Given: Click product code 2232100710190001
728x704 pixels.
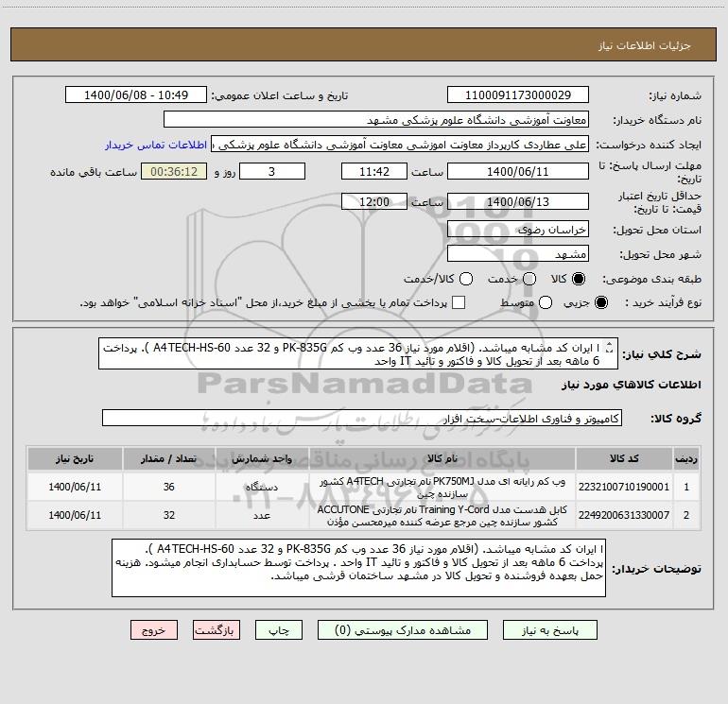Looking at the screenshot, I should [x=624, y=487].
